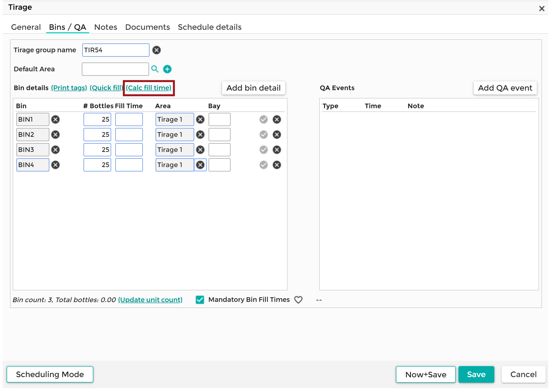Image resolution: width=552 pixels, height=392 pixels.
Task: Clear the BIN2 bin name
Action: pos(55,135)
